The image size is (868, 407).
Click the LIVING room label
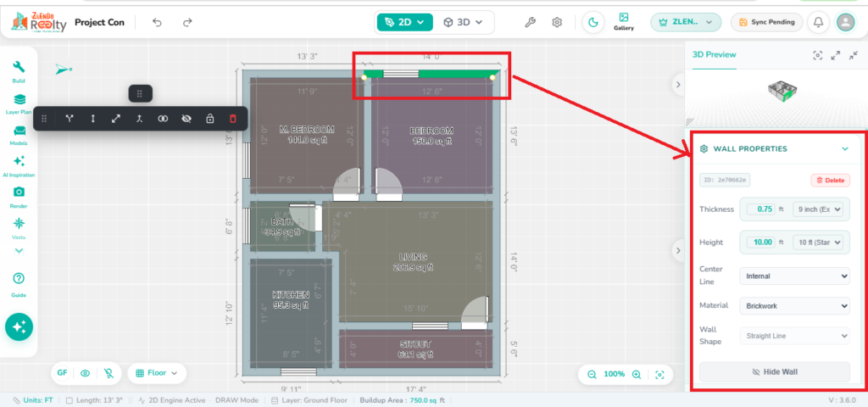click(413, 257)
